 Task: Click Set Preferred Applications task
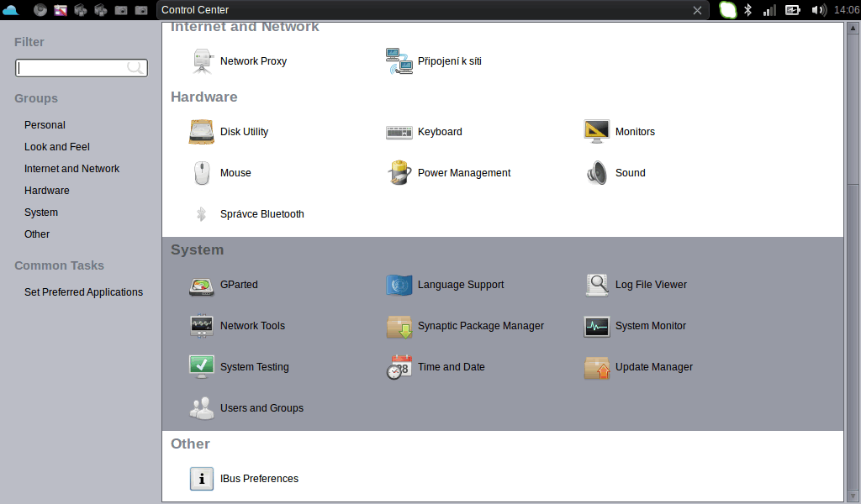pyautogui.click(x=83, y=292)
